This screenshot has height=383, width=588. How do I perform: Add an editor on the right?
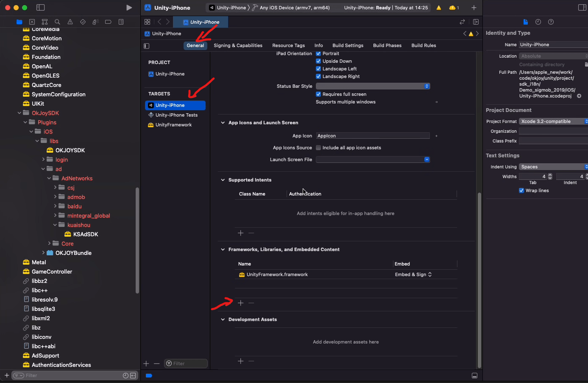click(476, 22)
